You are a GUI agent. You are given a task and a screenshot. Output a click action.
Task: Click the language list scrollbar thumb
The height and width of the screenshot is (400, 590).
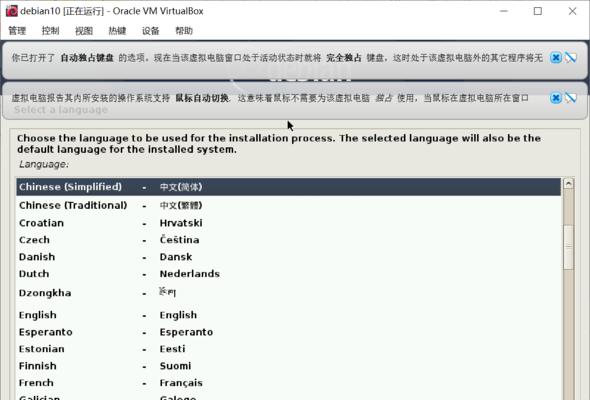569,247
